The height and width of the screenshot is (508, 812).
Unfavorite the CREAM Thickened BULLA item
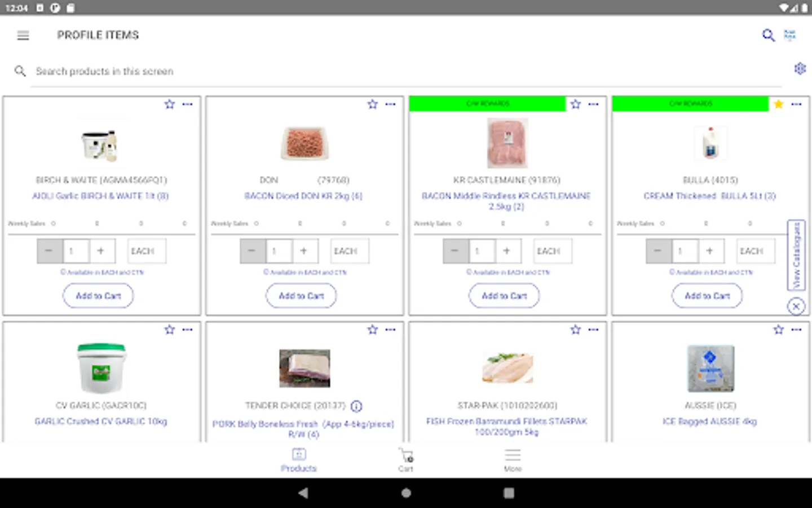[x=778, y=104]
